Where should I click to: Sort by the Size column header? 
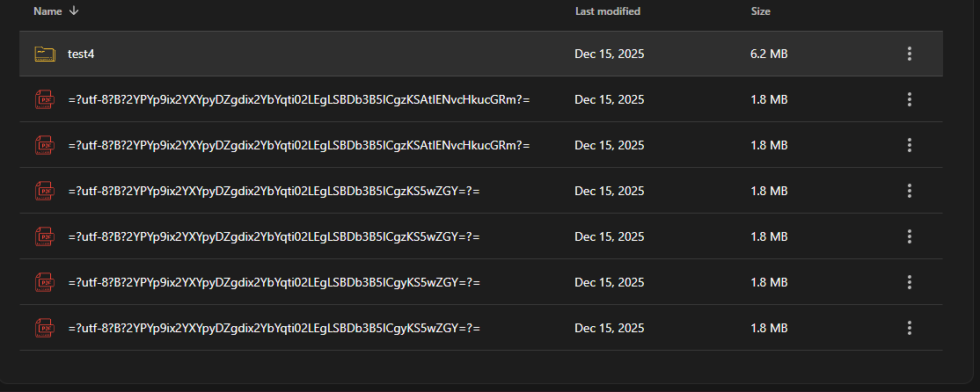(x=761, y=11)
